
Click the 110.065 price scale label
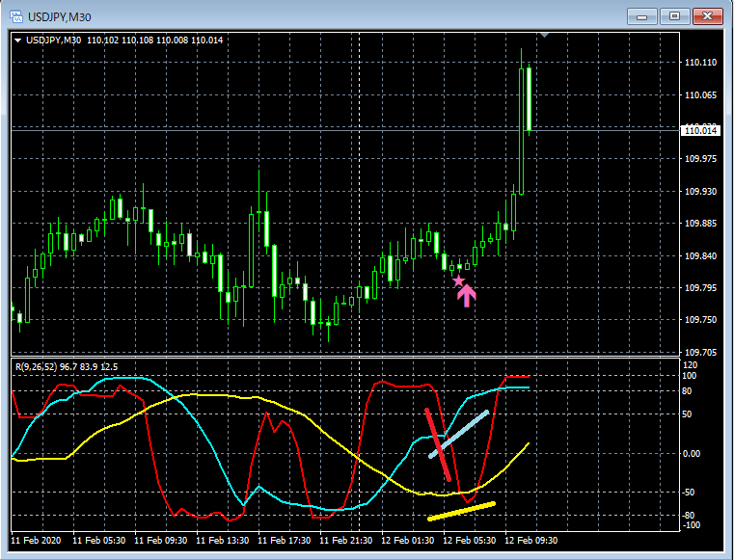pos(700,95)
